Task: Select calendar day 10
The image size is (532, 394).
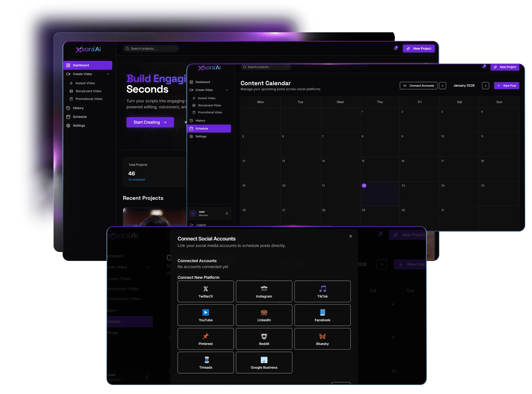Action: (459, 144)
